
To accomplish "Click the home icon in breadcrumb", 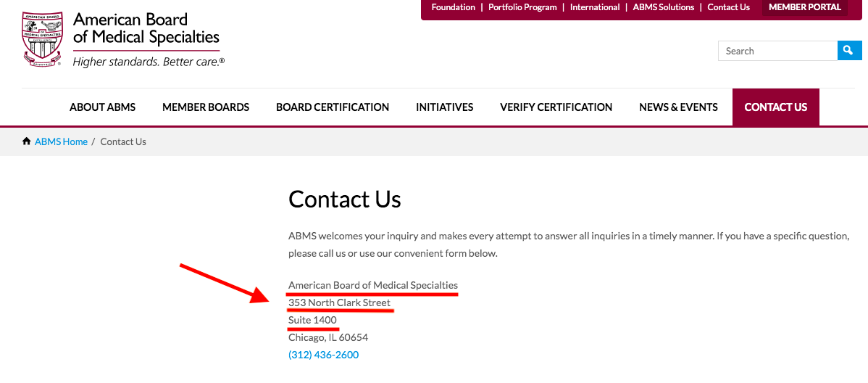I will coord(27,141).
